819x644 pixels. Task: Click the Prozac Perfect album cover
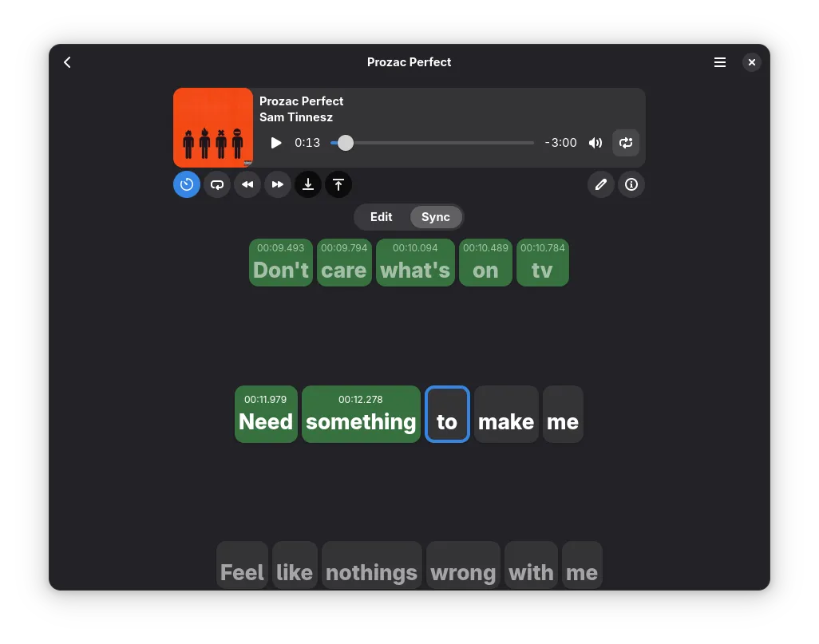point(213,128)
